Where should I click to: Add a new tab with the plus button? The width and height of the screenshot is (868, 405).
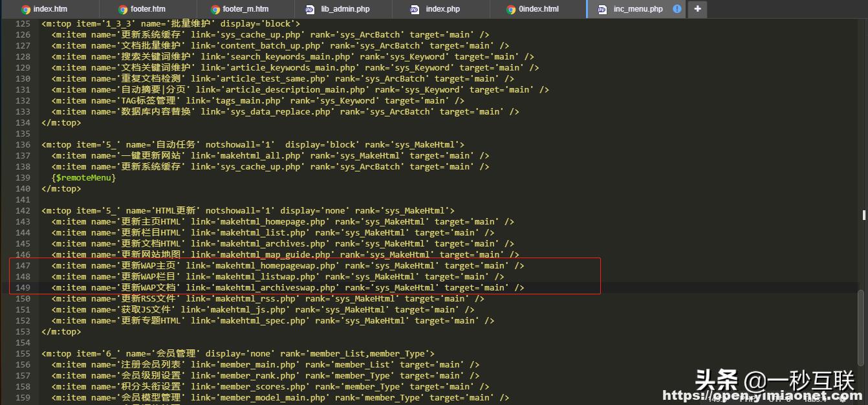coord(697,9)
